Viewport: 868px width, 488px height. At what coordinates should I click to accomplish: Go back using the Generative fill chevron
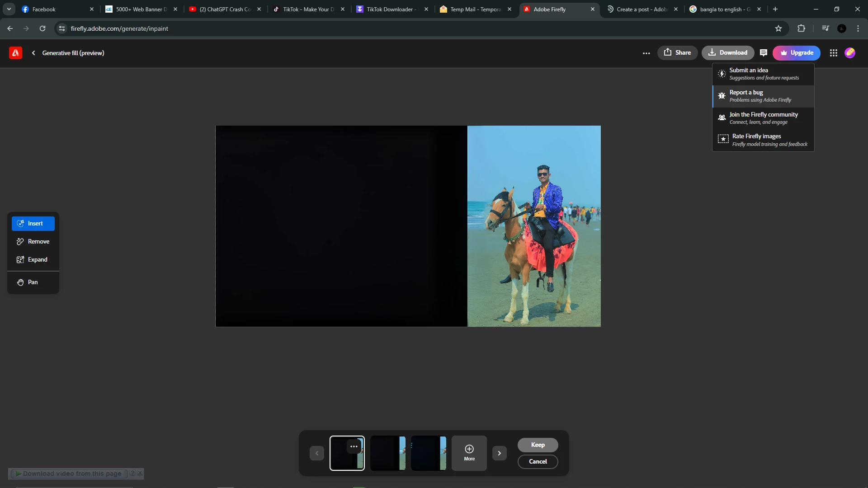[33, 53]
